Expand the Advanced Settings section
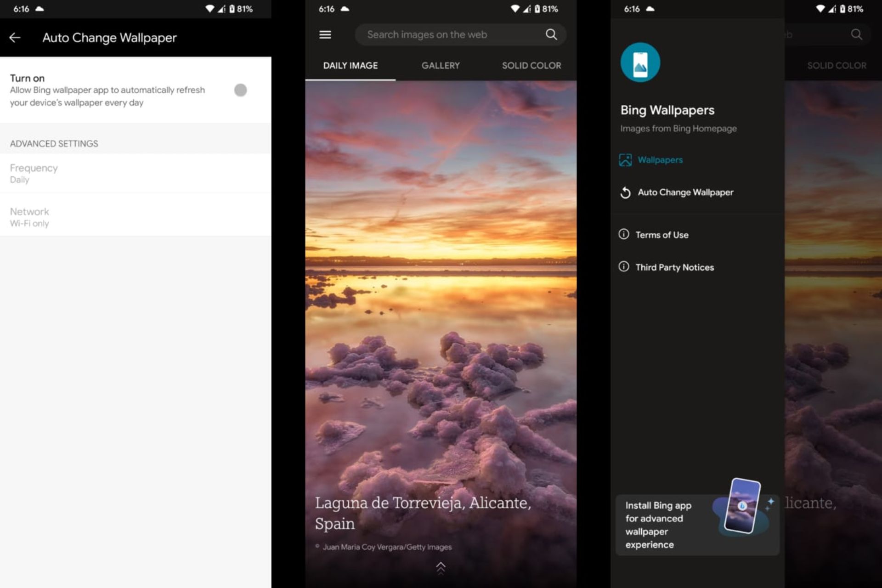Screen dimensions: 882x588 pos(54,143)
